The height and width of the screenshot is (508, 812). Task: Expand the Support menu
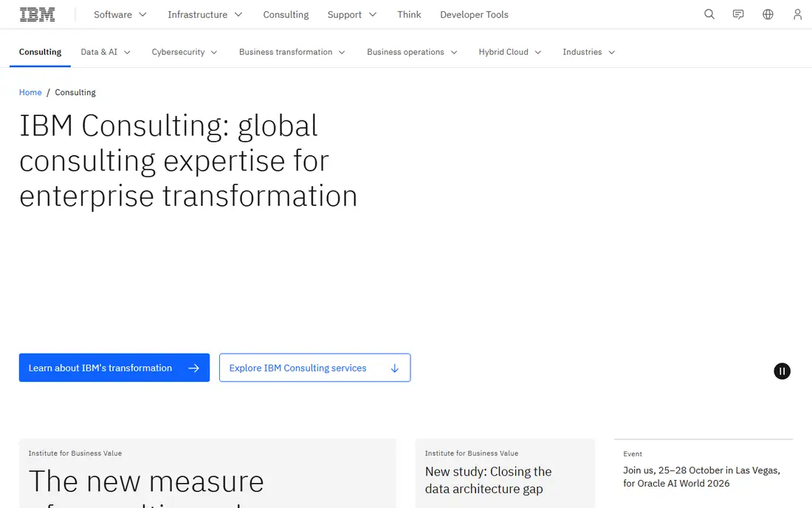click(352, 15)
